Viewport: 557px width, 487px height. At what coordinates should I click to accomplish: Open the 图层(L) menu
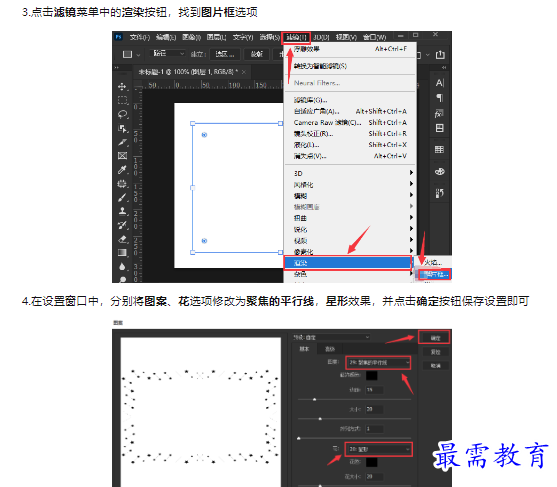217,37
